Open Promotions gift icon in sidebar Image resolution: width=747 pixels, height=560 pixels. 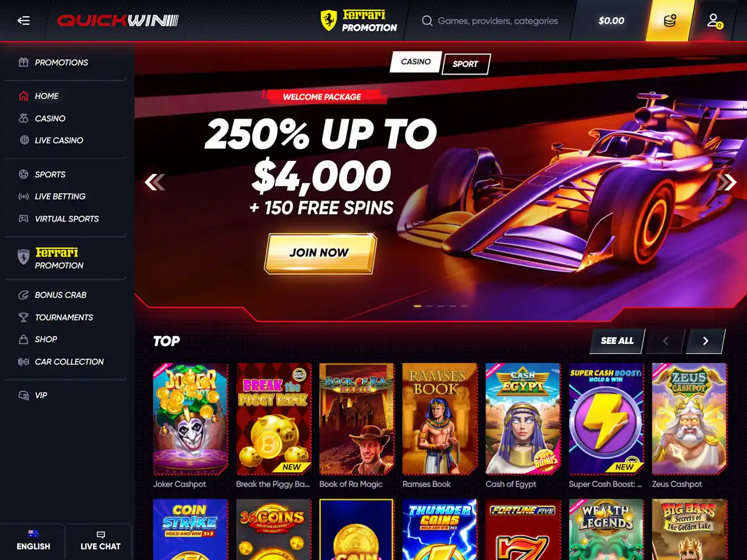(x=23, y=62)
